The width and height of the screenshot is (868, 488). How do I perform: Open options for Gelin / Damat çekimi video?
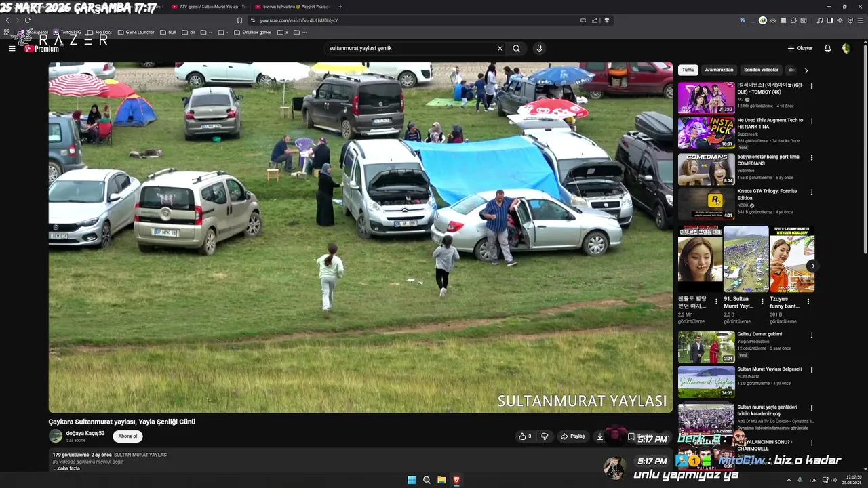[x=812, y=335]
